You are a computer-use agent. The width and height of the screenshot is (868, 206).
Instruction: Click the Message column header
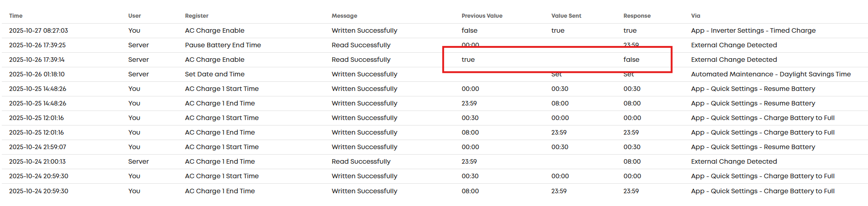(345, 16)
